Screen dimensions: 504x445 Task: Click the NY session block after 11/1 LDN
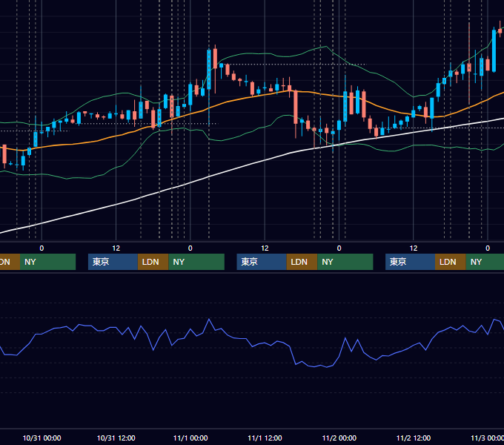pyautogui.click(x=345, y=262)
